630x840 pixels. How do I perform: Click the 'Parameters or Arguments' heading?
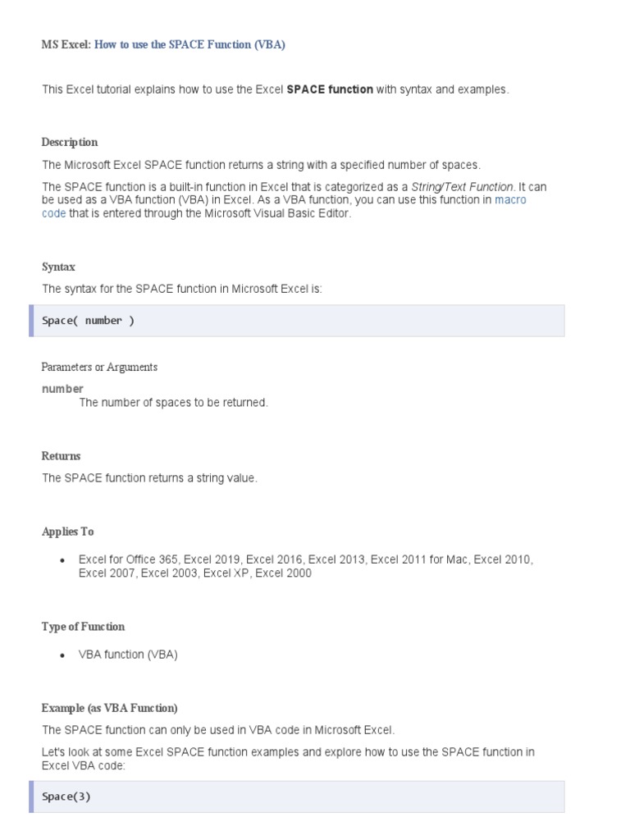pyautogui.click(x=99, y=367)
